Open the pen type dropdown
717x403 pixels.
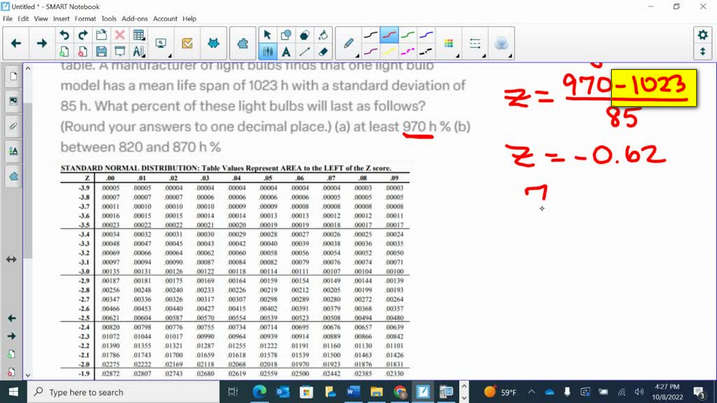click(349, 44)
